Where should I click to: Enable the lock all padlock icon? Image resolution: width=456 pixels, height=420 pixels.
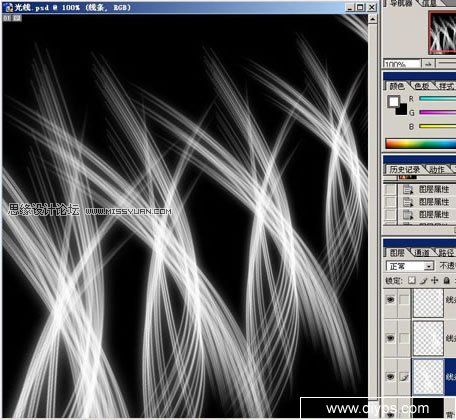(447, 280)
